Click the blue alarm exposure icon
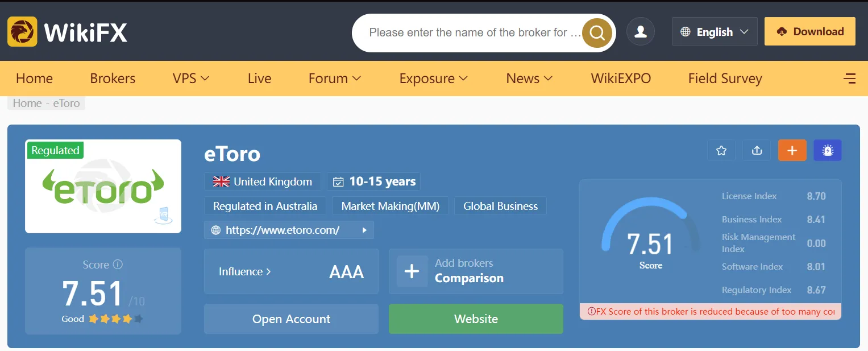The height and width of the screenshot is (351, 868). pyautogui.click(x=828, y=150)
